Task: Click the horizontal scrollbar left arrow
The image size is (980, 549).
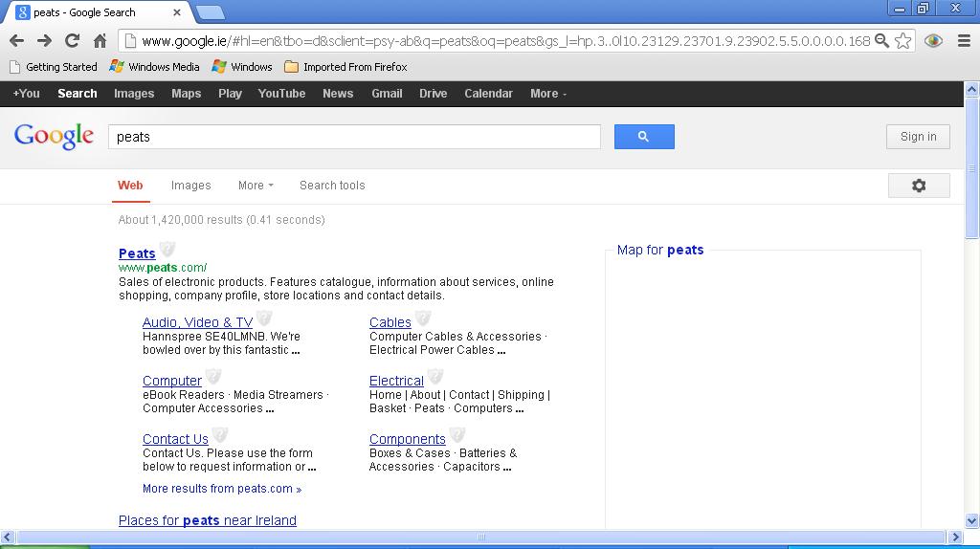Action: 8,538
